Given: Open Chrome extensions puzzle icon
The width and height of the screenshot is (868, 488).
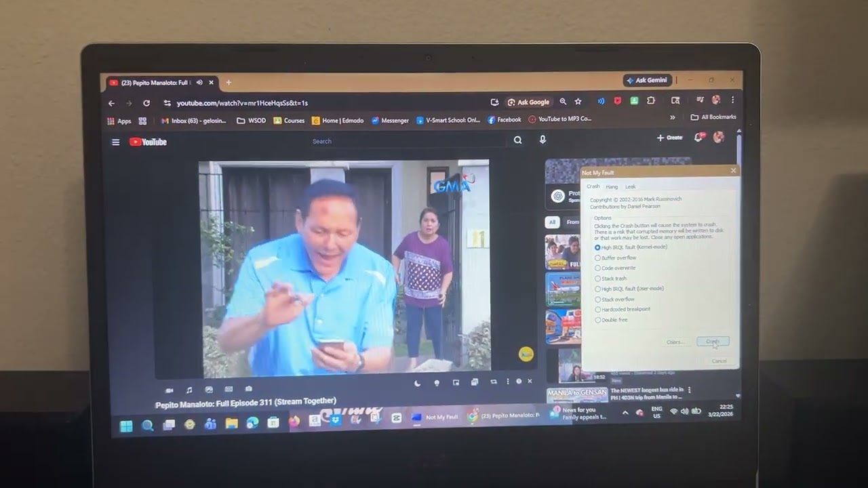Looking at the screenshot, I should pos(651,100).
